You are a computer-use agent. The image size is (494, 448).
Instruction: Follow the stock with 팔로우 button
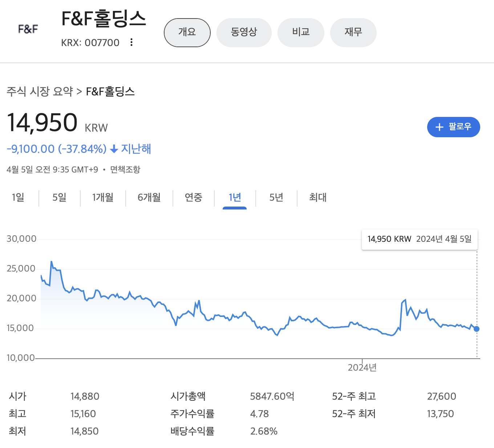coord(453,127)
